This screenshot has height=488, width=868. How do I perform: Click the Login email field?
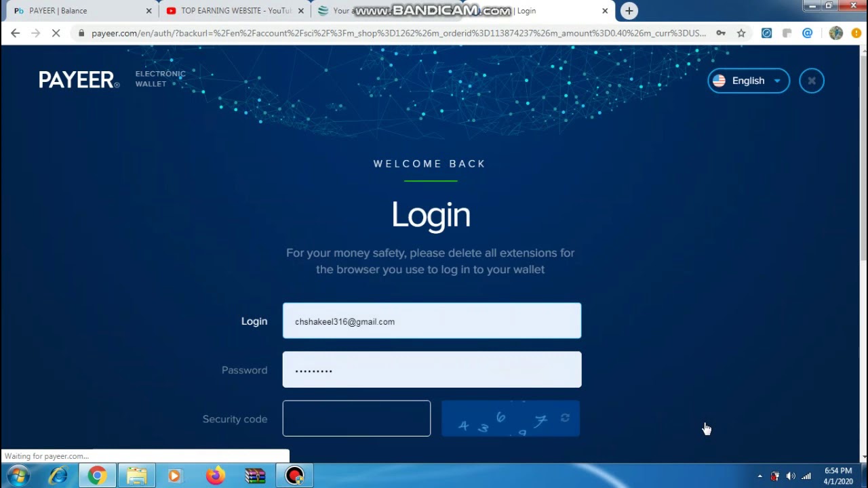tap(432, 321)
